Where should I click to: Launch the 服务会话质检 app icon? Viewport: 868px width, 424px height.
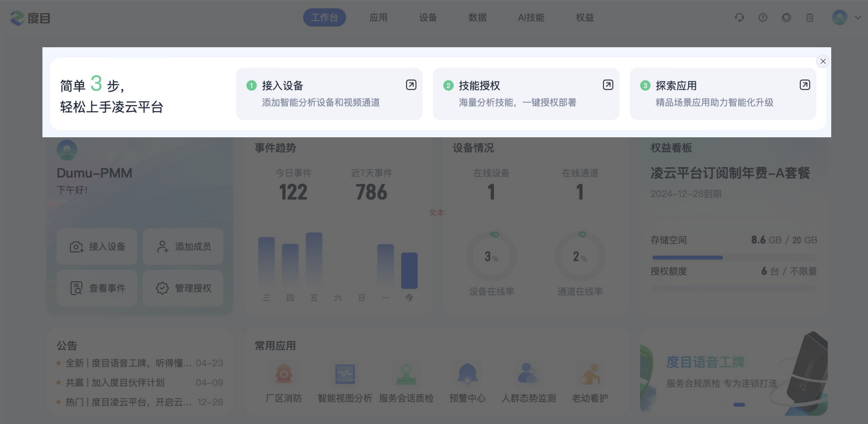pyautogui.click(x=406, y=374)
